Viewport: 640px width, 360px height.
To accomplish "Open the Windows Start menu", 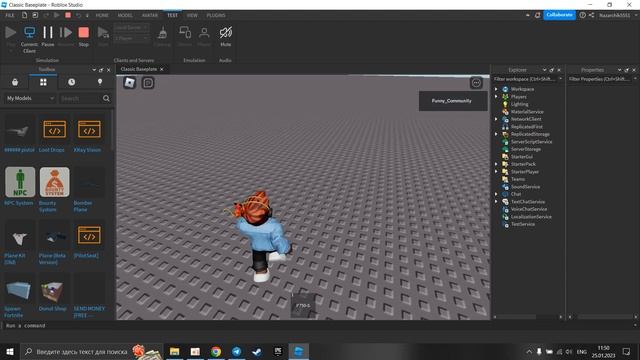I will pyautogui.click(x=10, y=351).
